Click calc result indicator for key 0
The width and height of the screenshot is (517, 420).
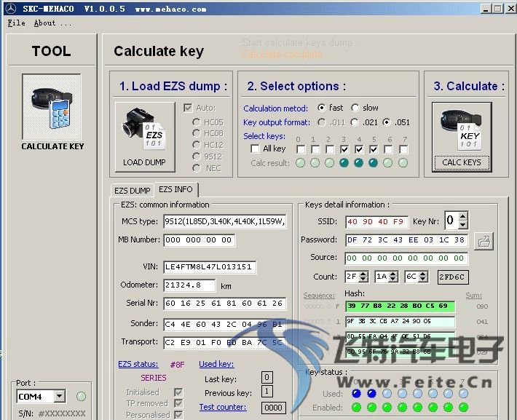(301, 163)
